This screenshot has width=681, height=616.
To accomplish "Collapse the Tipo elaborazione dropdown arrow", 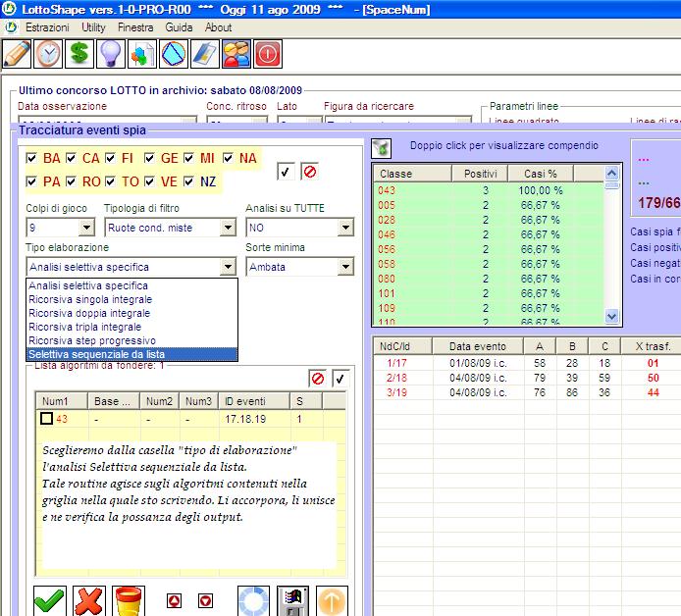I will [228, 267].
